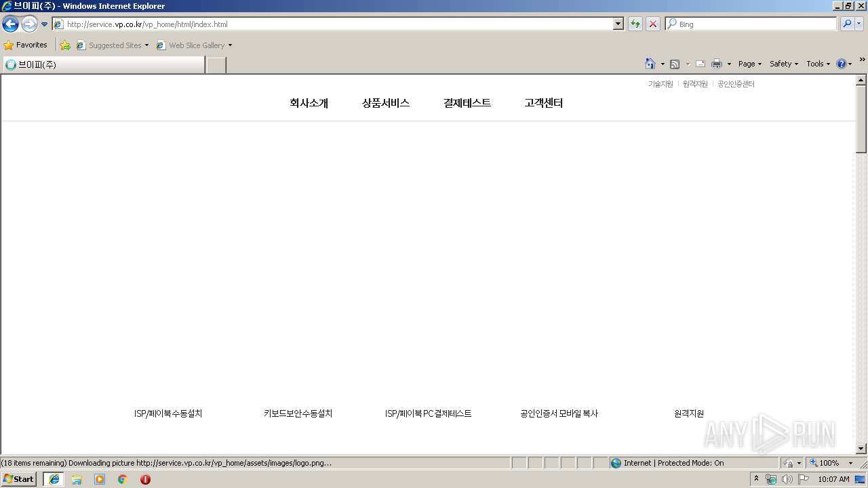868x488 pixels.
Task: Print the page with printer icon
Action: [717, 64]
